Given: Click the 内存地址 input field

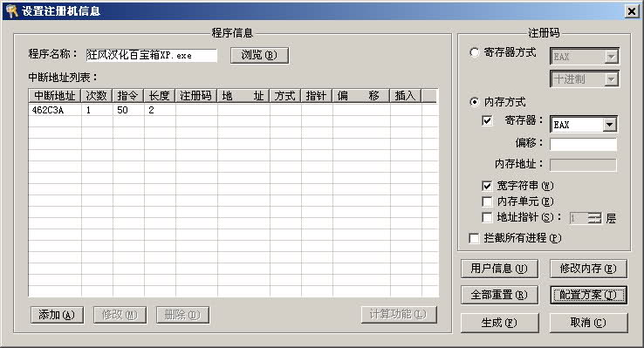Looking at the screenshot, I should point(583,165).
